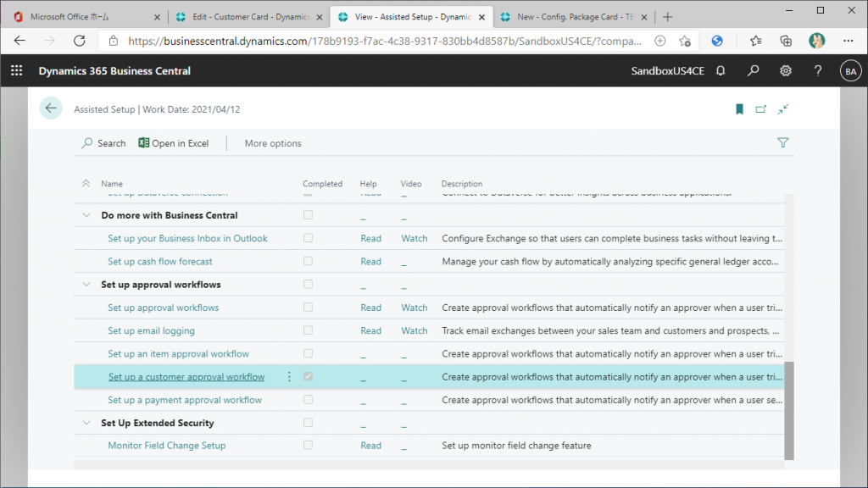Close the Edit - Customer Card tab
Image resolution: width=868 pixels, height=488 pixels.
click(x=320, y=17)
